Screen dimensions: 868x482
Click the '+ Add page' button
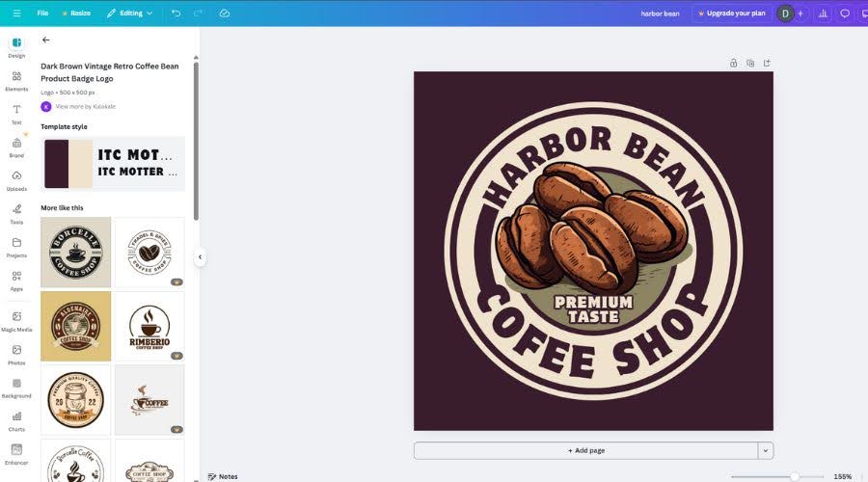(x=585, y=450)
